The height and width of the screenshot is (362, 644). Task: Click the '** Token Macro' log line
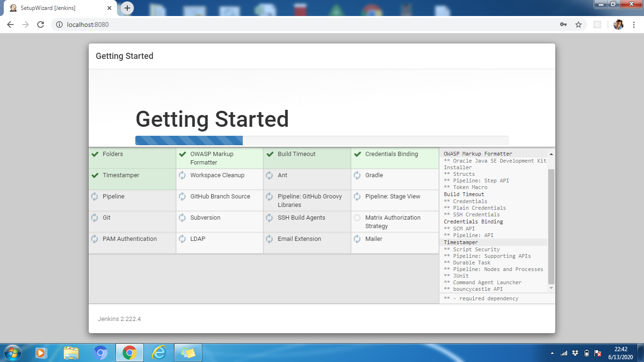tap(465, 187)
